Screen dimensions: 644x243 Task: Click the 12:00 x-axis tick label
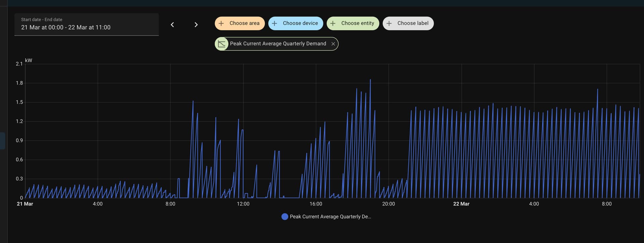coord(243,204)
